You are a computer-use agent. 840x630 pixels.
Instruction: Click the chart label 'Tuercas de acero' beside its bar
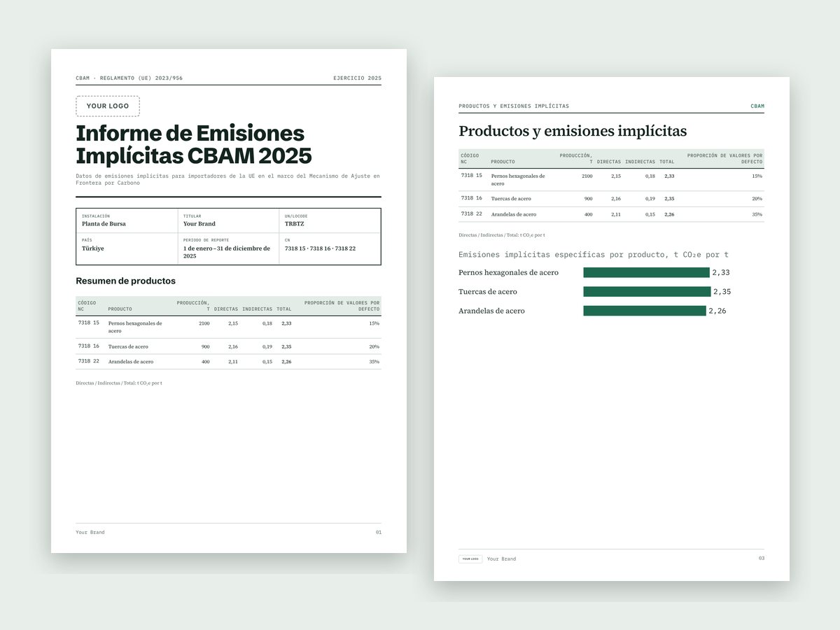(488, 292)
